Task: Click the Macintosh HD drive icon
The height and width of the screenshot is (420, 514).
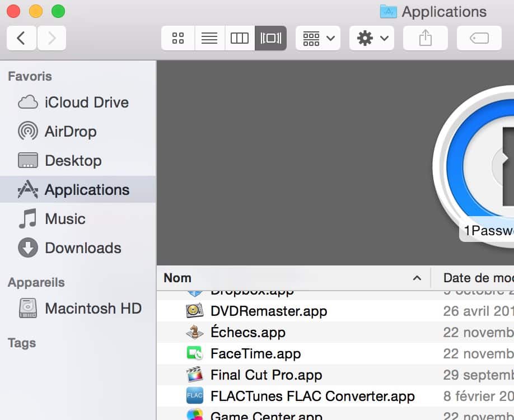Action: click(x=28, y=308)
